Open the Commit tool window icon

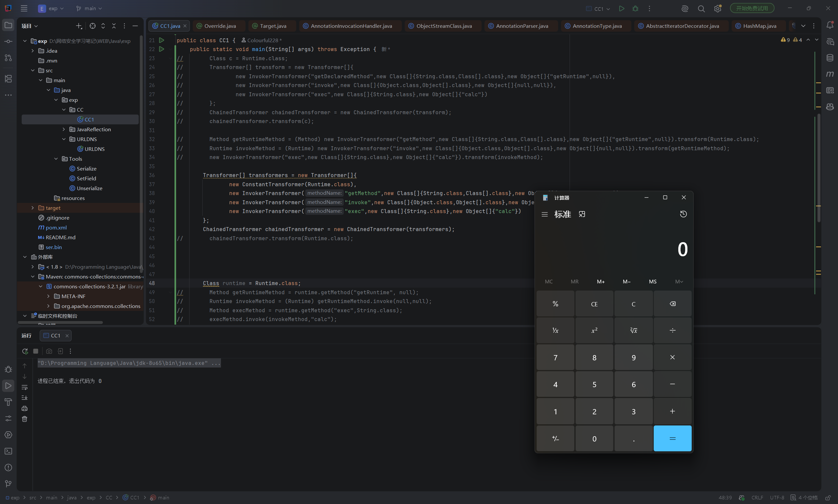[x=9, y=42]
